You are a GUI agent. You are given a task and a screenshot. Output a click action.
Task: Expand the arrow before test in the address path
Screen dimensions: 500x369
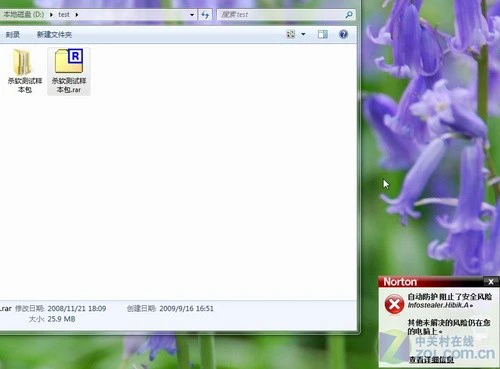[x=51, y=15]
